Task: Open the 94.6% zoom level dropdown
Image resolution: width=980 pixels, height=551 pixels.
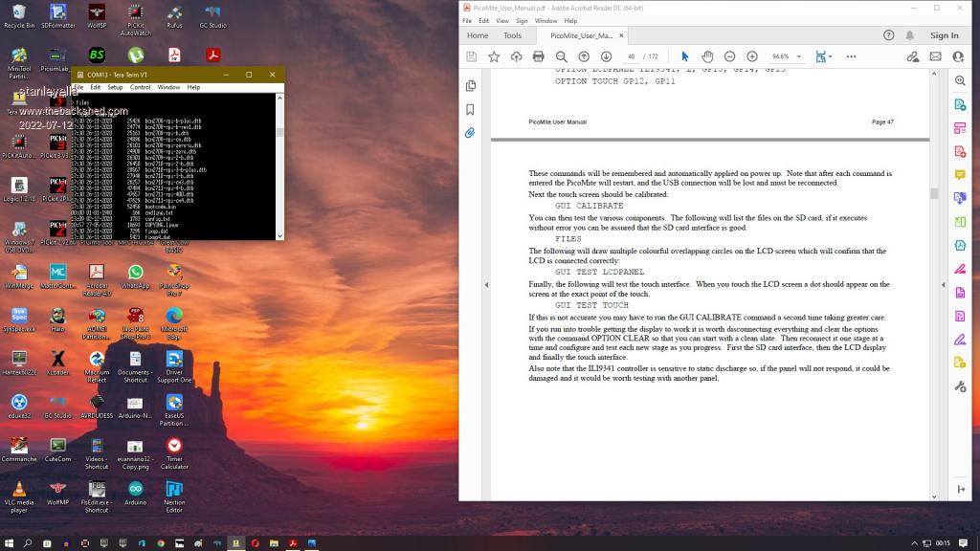Action: point(786,57)
